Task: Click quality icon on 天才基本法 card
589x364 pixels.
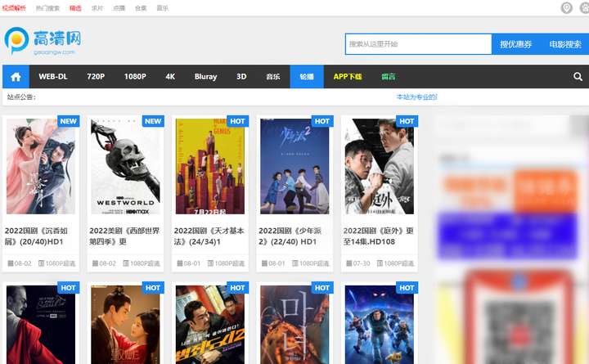Action: pyautogui.click(x=211, y=263)
